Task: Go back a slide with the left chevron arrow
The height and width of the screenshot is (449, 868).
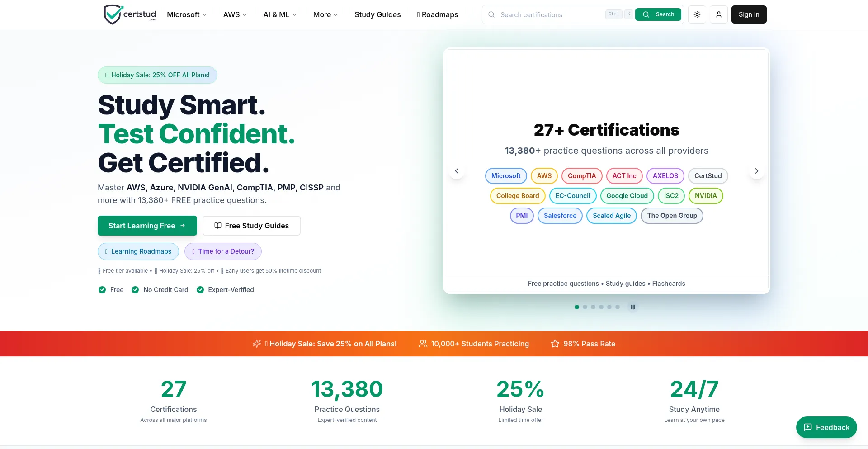Action: tap(457, 171)
